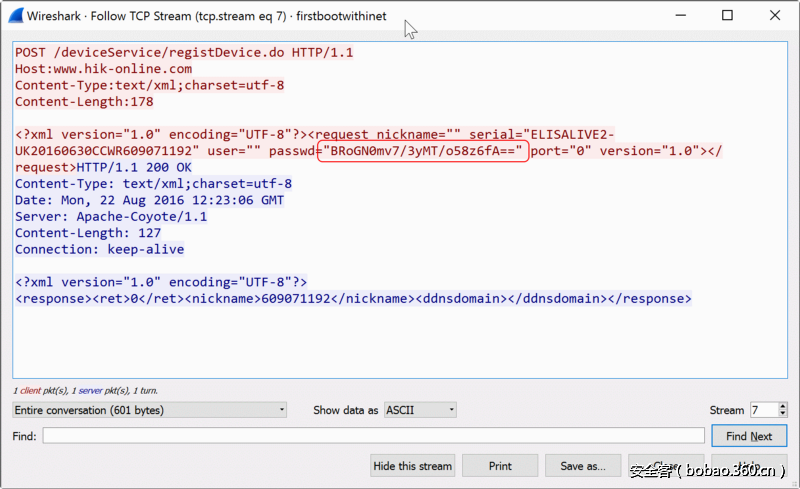Open the Entire conversation (601 bytes) dropdown

pos(150,410)
